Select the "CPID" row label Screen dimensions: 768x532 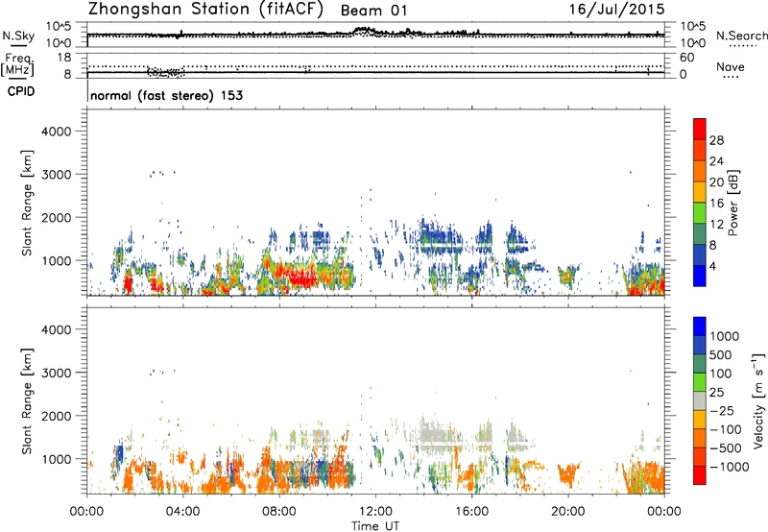tap(21, 91)
